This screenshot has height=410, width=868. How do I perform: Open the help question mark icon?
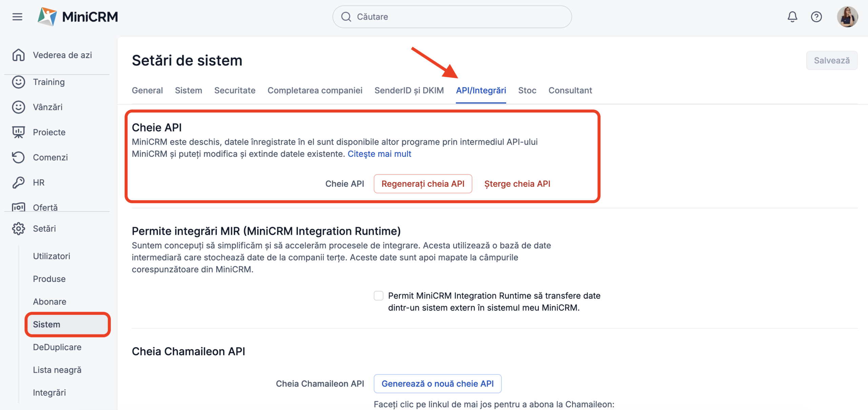point(816,17)
